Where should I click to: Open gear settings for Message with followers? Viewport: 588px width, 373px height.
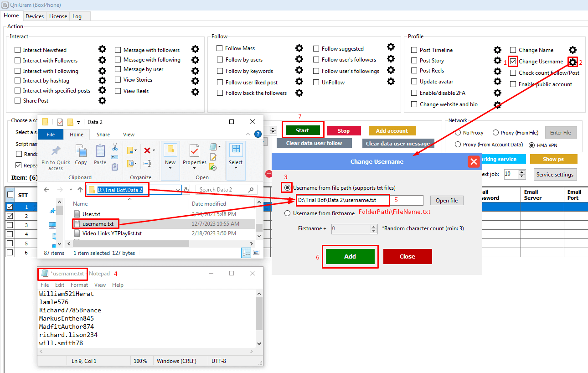tap(195, 50)
